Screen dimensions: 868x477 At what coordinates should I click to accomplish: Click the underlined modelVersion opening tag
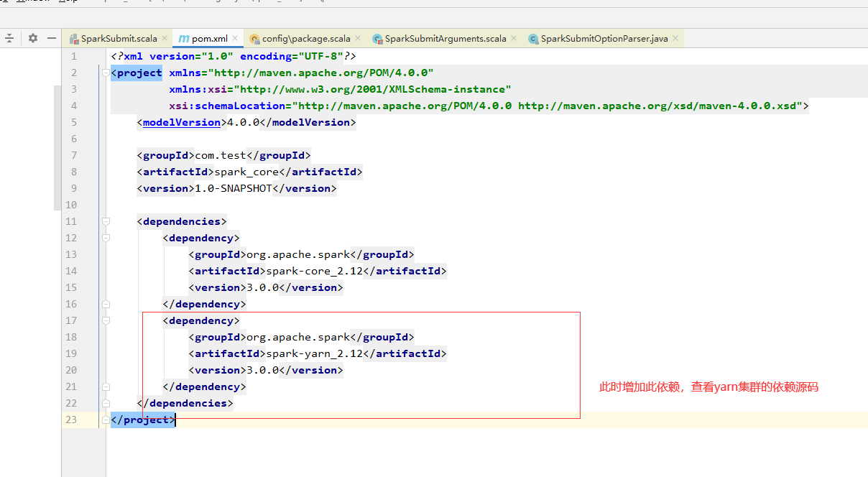point(181,122)
